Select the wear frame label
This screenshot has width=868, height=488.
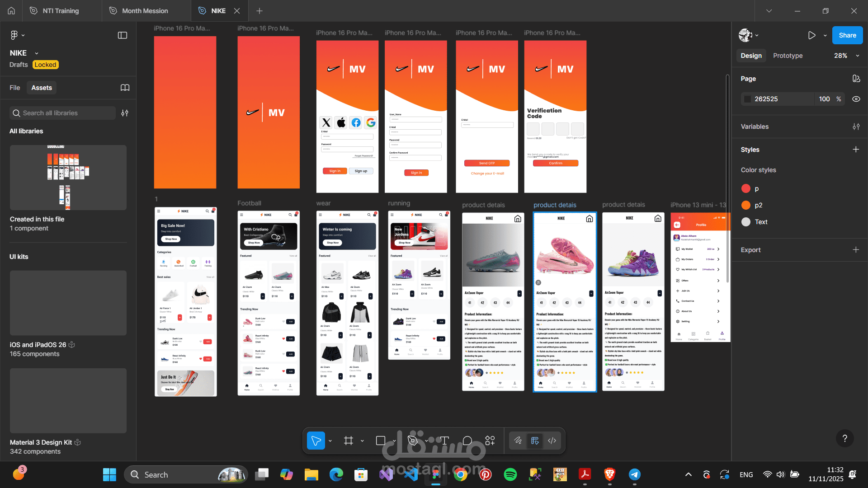pyautogui.click(x=324, y=203)
